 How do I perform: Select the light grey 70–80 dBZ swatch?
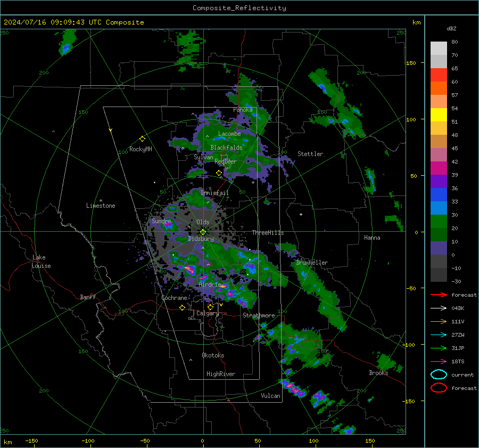point(439,48)
